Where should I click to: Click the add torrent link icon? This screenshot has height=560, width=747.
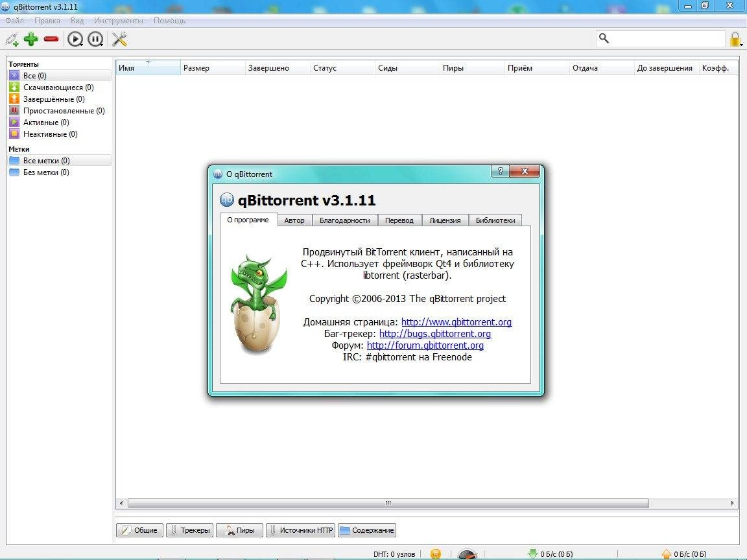12,39
